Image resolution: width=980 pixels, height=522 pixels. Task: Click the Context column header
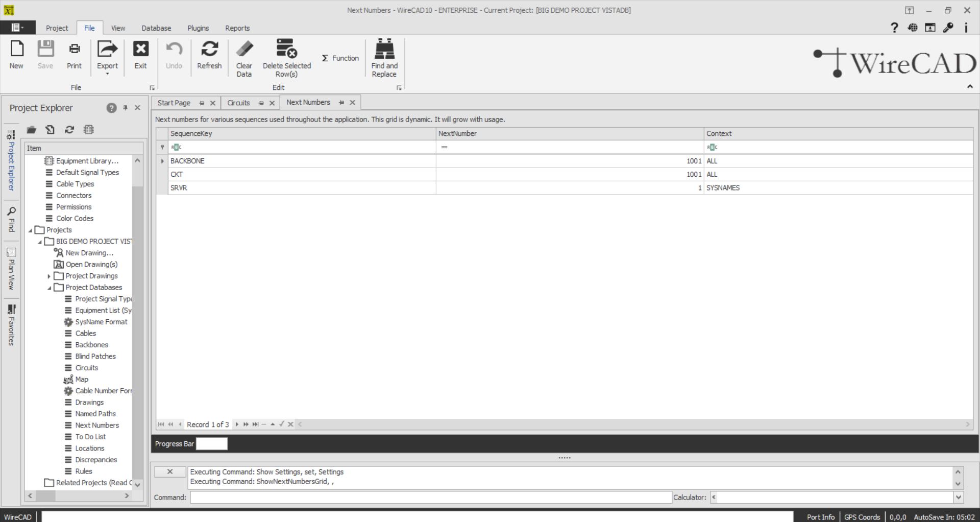click(x=839, y=133)
